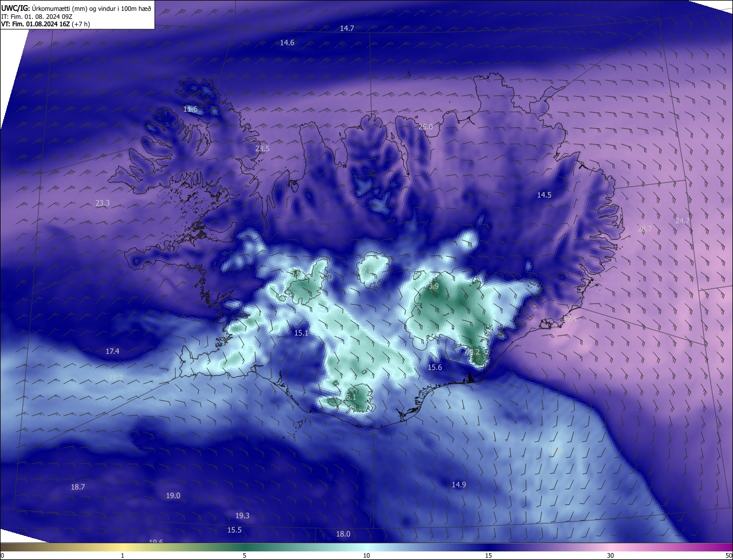Click the UWC/IG map title line
Image resolution: width=733 pixels, height=560 pixels.
[x=76, y=8]
